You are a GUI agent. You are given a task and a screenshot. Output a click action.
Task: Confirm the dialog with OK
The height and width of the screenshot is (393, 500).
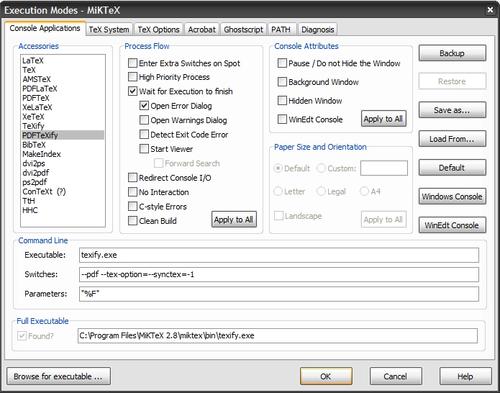pos(326,376)
